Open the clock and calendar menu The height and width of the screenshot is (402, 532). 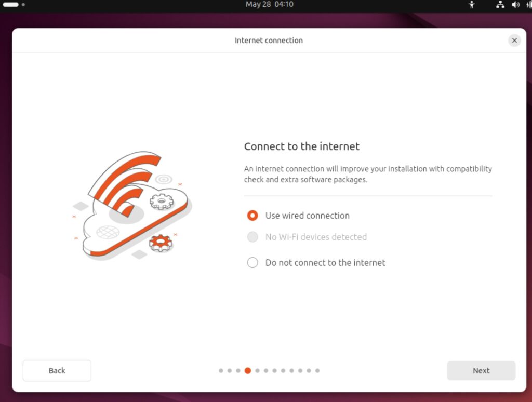(x=269, y=4)
